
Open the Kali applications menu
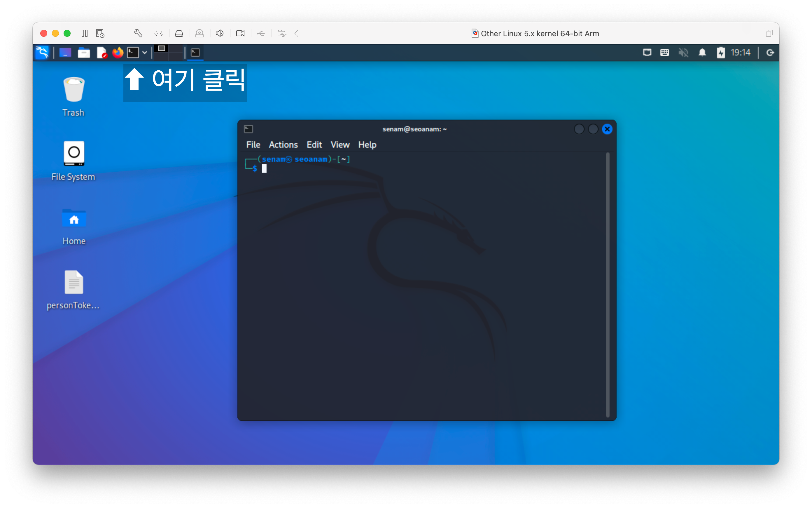42,53
